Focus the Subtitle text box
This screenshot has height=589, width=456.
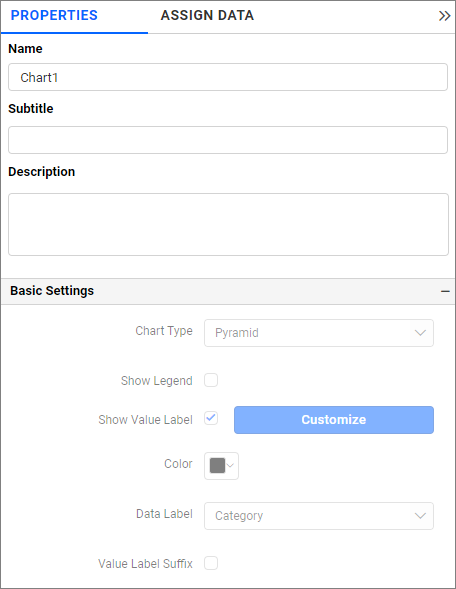pyautogui.click(x=228, y=140)
